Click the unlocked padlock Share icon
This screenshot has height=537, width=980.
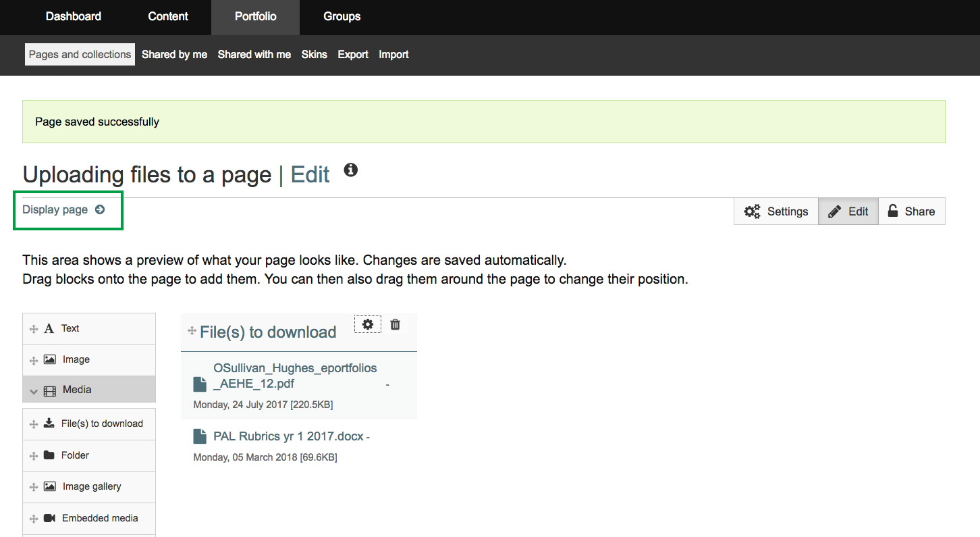(x=893, y=211)
